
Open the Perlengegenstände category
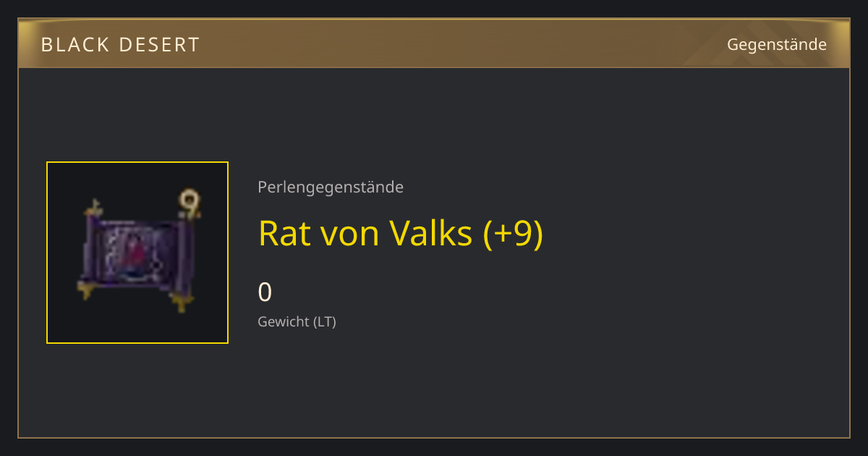click(x=331, y=187)
